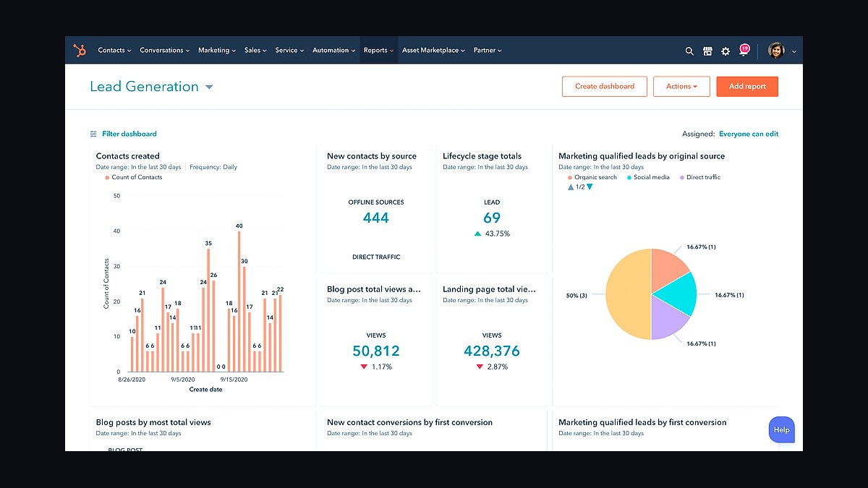Open the settings gear icon
Screen dimensions: 868x488
pos(726,51)
